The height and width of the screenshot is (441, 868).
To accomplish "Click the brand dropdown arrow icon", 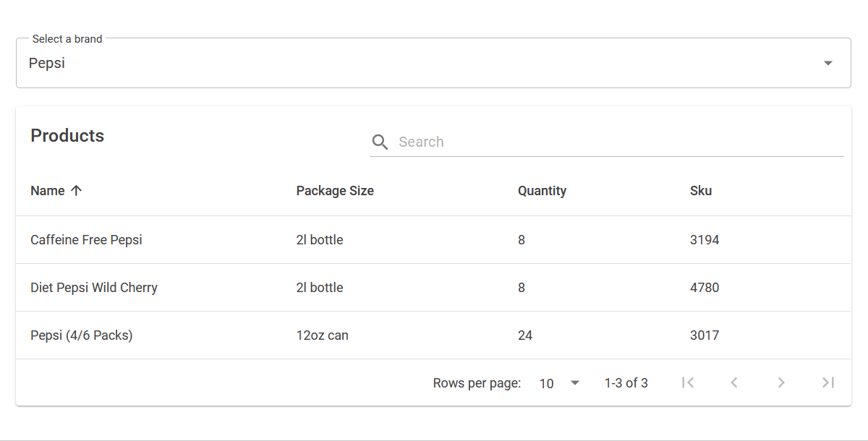I will coord(828,63).
